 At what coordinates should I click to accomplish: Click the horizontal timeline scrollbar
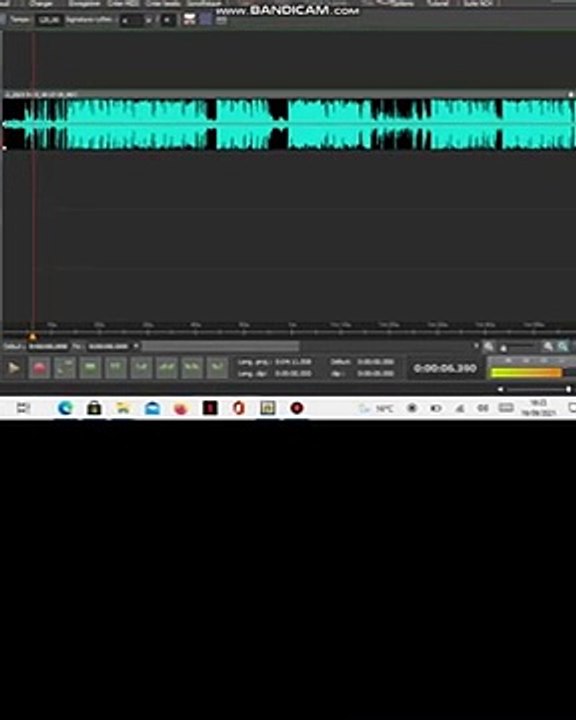coord(220,346)
